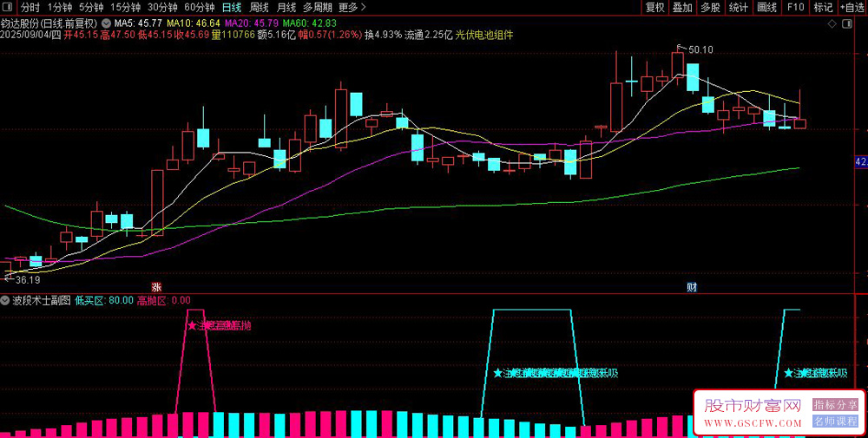
Task: Click the MA20: 45.79 indicator label
Action: point(252,23)
